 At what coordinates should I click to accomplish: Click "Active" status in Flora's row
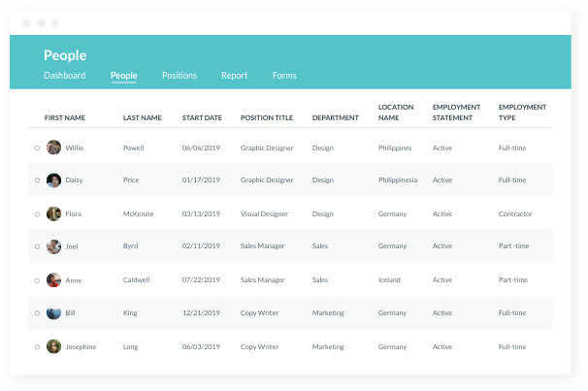[442, 214]
